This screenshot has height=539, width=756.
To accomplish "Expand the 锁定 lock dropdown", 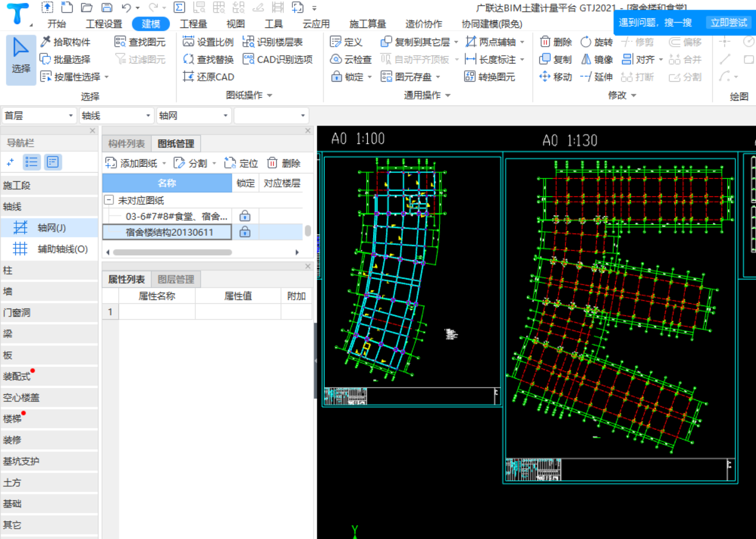I will click(370, 78).
